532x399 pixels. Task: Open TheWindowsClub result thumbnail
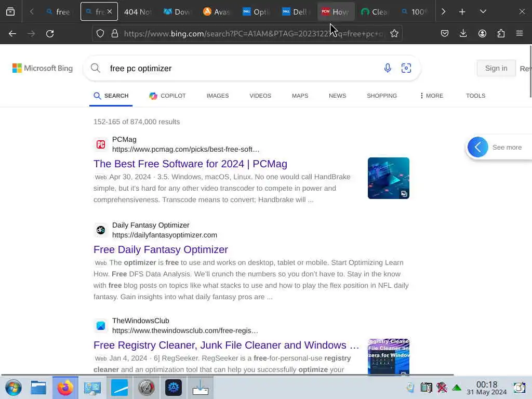(x=389, y=357)
